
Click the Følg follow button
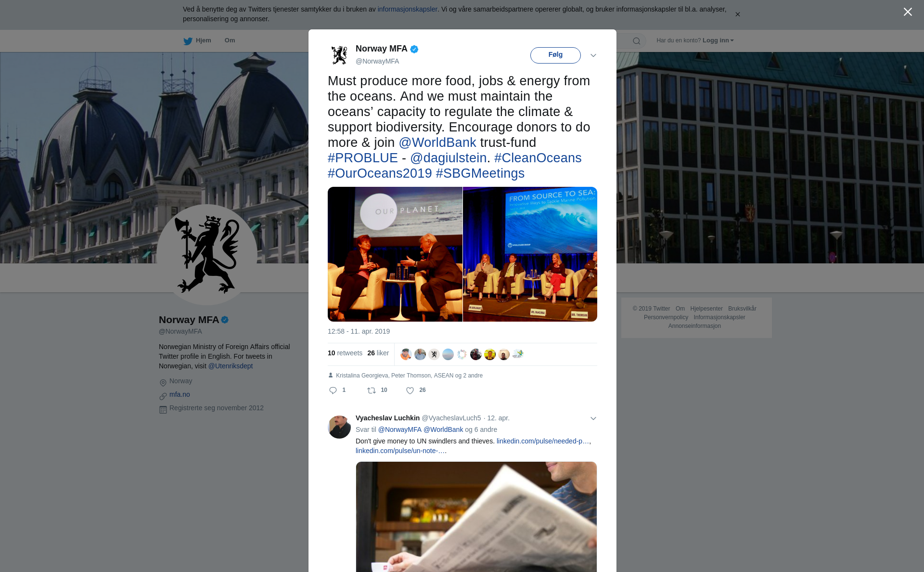555,55
